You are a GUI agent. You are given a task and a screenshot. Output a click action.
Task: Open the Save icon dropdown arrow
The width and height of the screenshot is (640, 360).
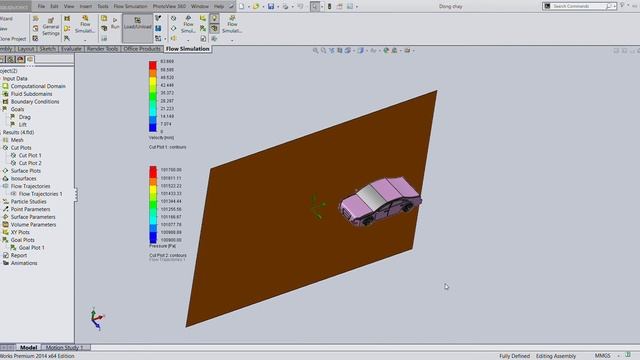point(278,7)
